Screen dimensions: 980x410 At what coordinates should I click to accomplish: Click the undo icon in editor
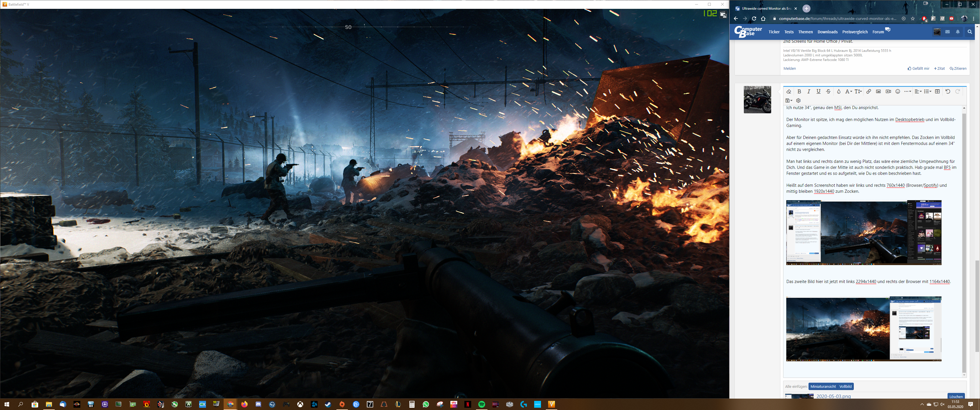point(948,91)
